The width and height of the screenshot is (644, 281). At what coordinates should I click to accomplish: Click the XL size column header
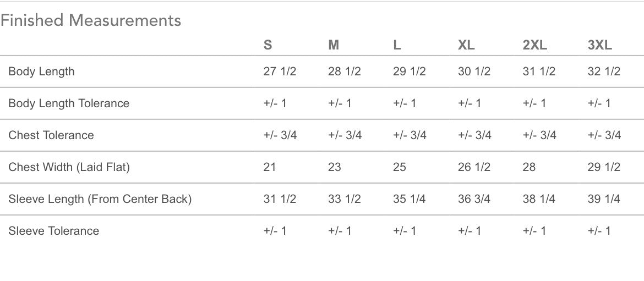(466, 46)
